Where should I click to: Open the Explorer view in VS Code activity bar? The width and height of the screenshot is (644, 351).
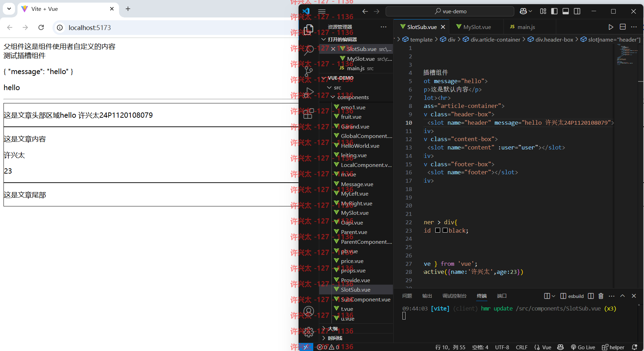(308, 30)
